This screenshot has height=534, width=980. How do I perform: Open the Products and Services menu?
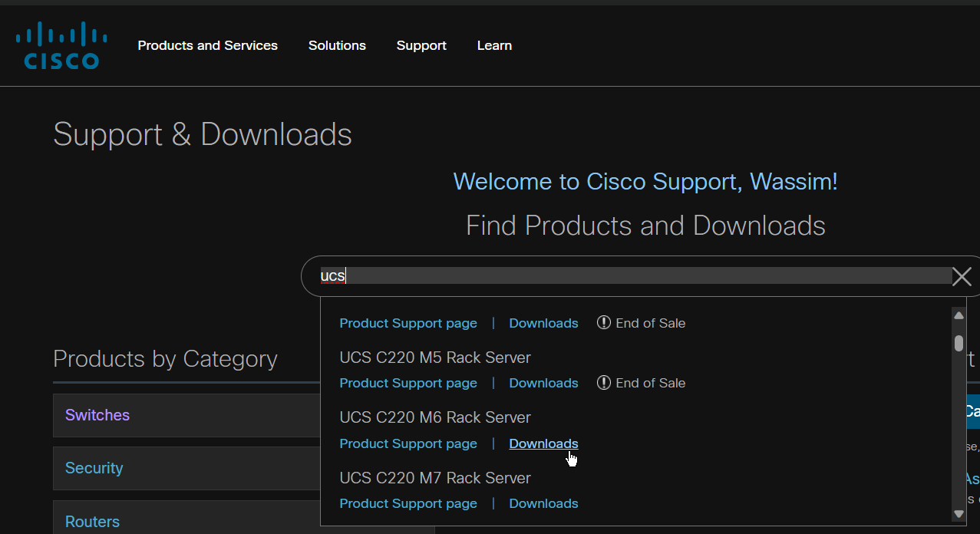pos(208,45)
